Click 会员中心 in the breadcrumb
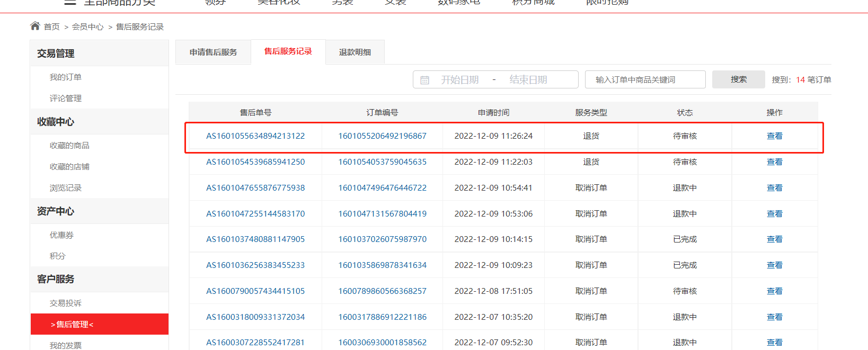Viewport: 868px width, 350px height. pos(88,26)
